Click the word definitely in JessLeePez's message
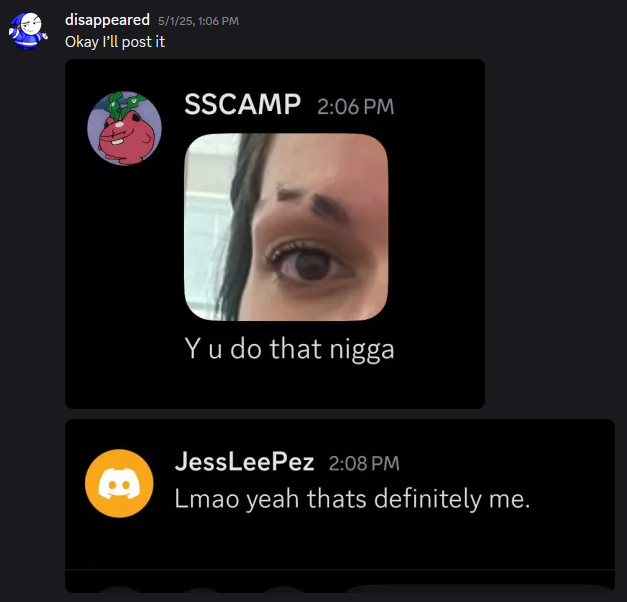 [427, 499]
